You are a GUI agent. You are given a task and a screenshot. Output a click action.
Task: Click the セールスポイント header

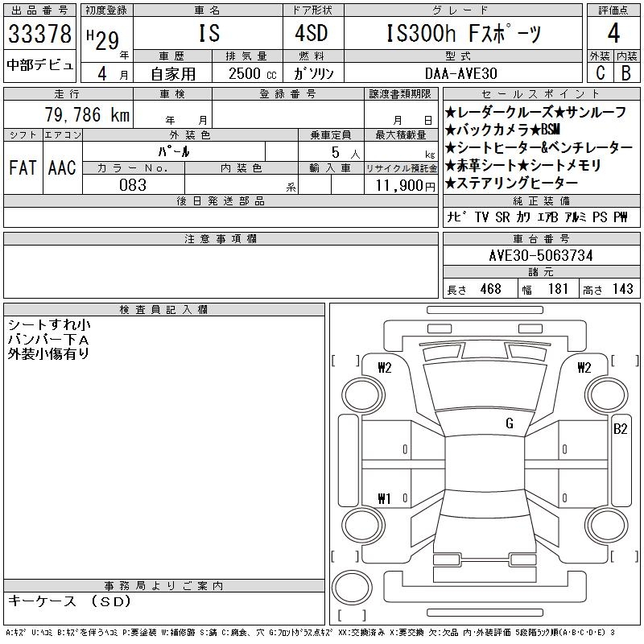pos(541,94)
